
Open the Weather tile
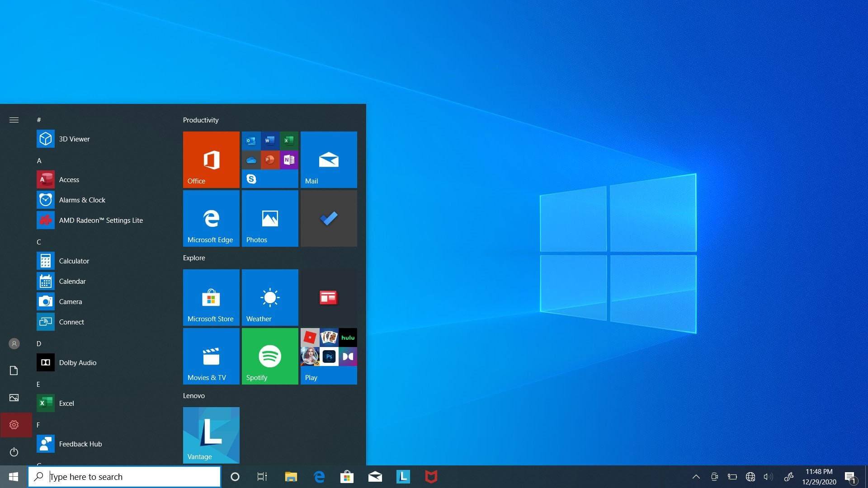[x=270, y=297]
